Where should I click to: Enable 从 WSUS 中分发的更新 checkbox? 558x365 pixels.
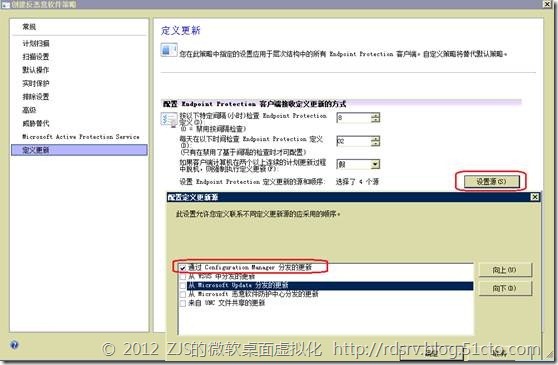[x=183, y=276]
